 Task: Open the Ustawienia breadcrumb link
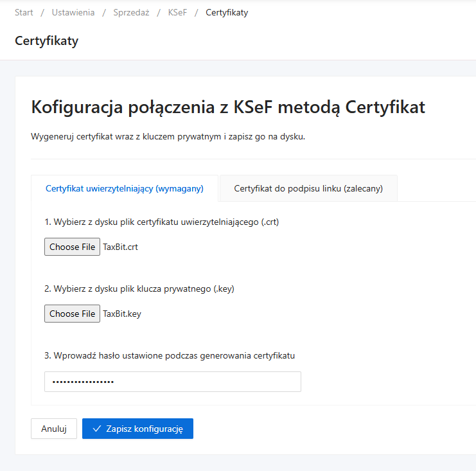(73, 13)
